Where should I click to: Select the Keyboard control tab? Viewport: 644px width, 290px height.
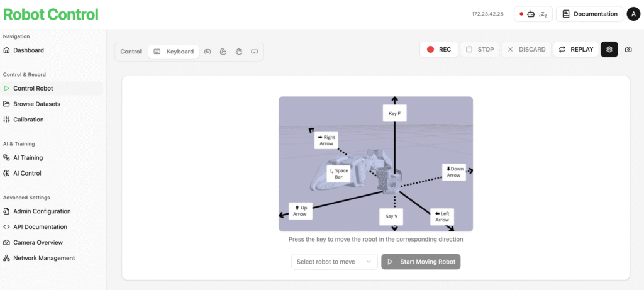[x=174, y=52]
